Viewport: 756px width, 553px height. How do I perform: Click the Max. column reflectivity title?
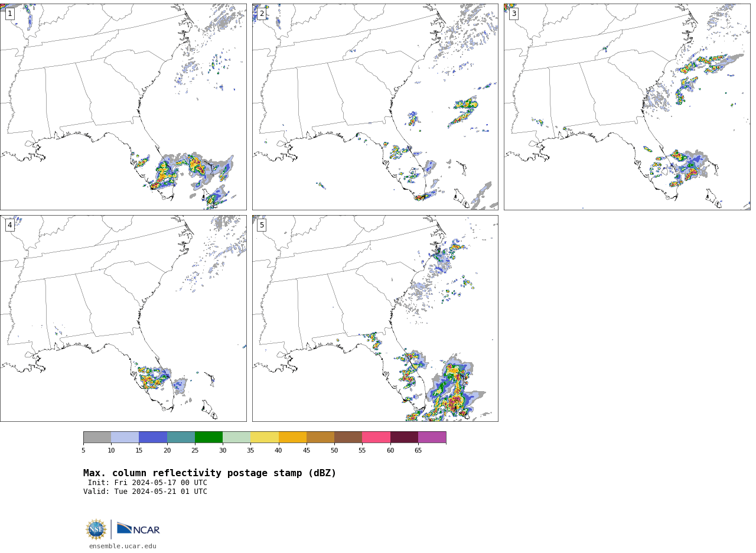pos(210,473)
